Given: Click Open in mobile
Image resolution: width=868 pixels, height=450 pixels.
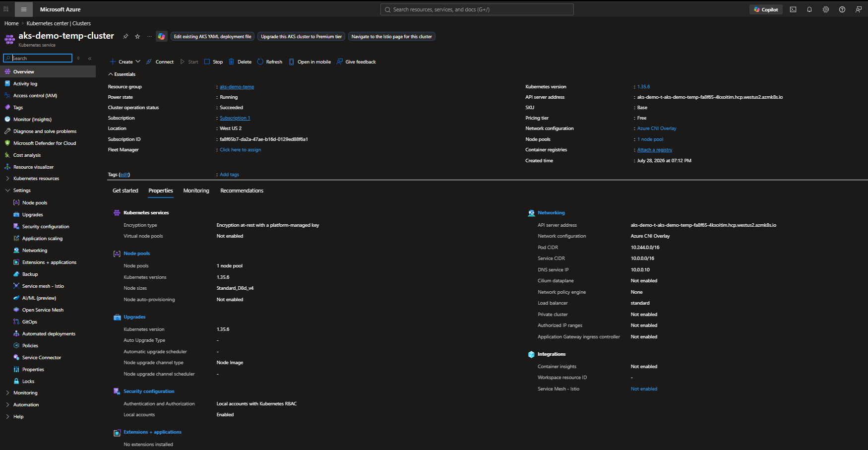Looking at the screenshot, I should (x=310, y=62).
